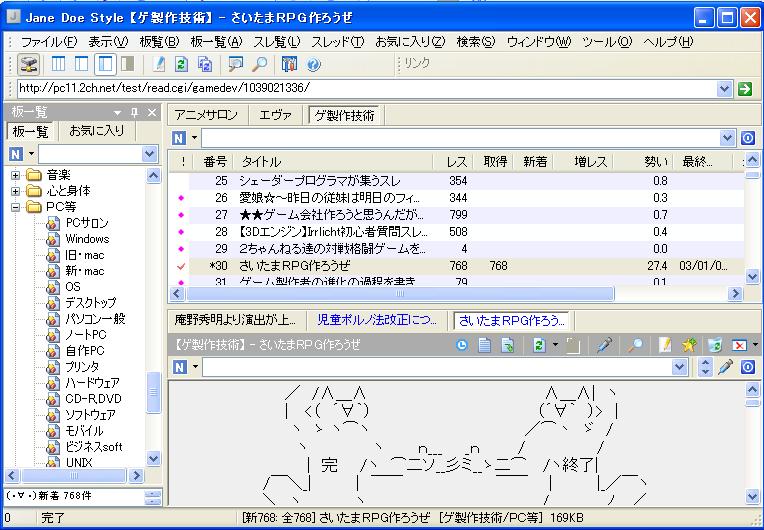The width and height of the screenshot is (764, 530).
Task: Reload thread with green refresh icon
Action: coord(539,345)
